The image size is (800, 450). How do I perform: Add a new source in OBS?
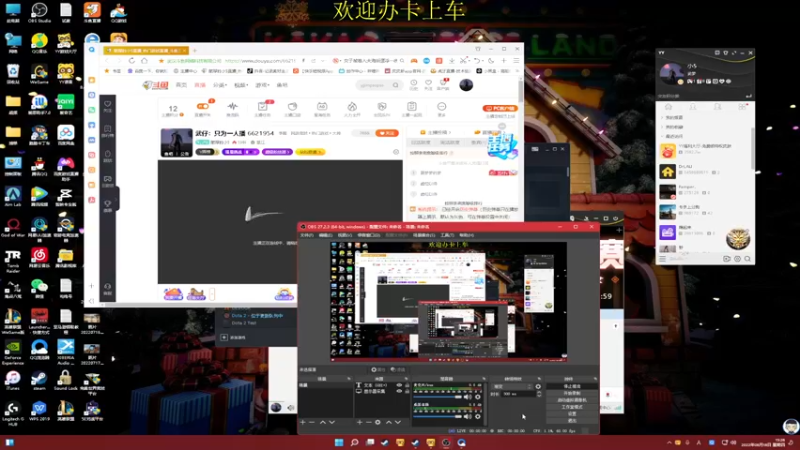coord(359,422)
